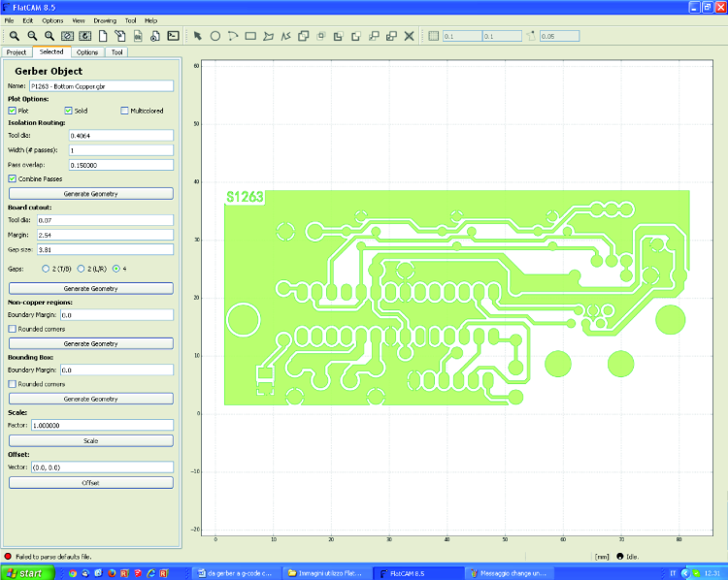The width and height of the screenshot is (728, 580).
Task: Enable the Multicolored checkbox
Action: click(124, 111)
